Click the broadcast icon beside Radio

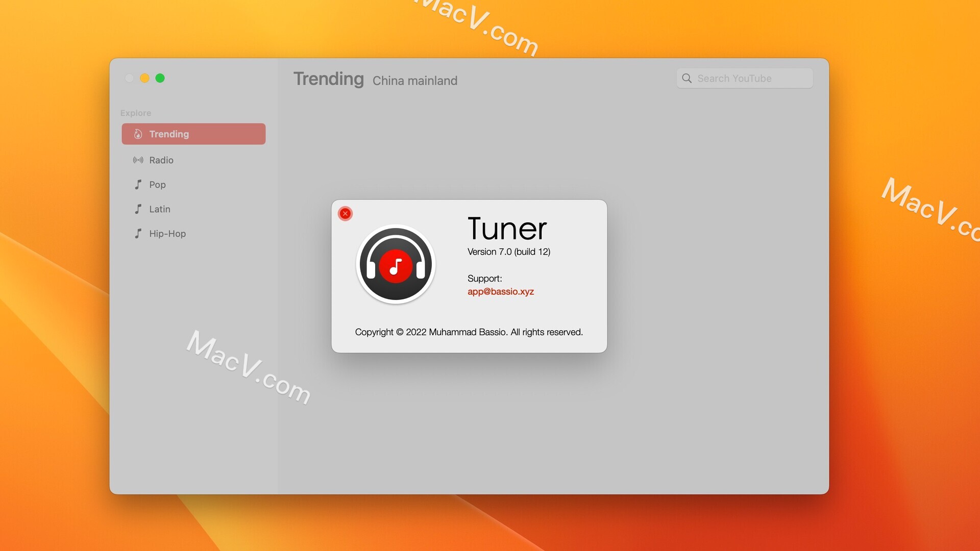point(138,160)
